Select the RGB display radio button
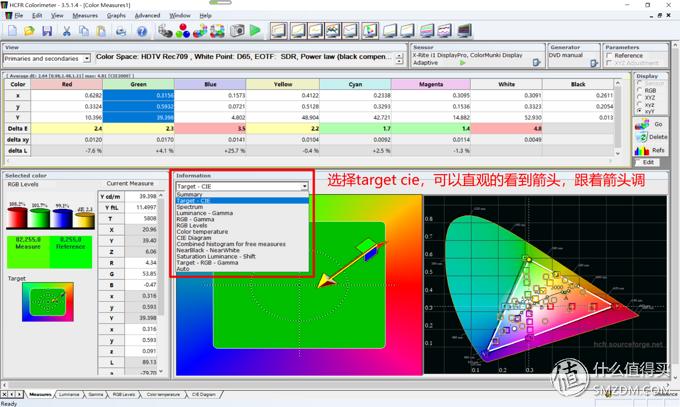This screenshot has width=680, height=407. pyautogui.click(x=638, y=90)
